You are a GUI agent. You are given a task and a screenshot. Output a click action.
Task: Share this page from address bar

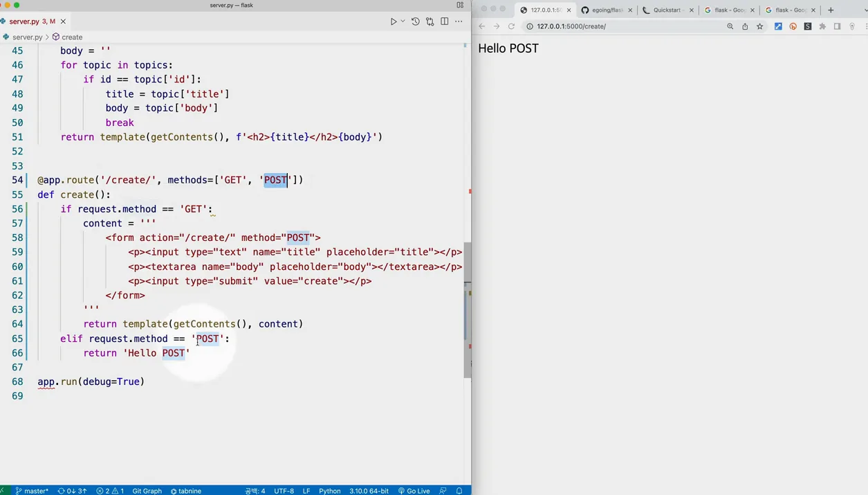[x=745, y=26]
